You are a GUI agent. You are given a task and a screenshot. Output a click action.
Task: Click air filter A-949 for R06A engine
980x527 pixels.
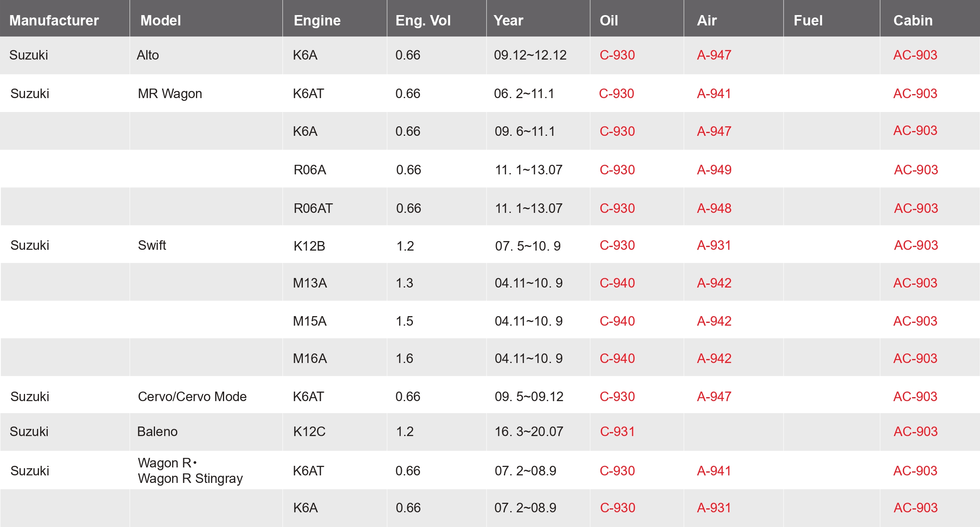[x=714, y=170]
